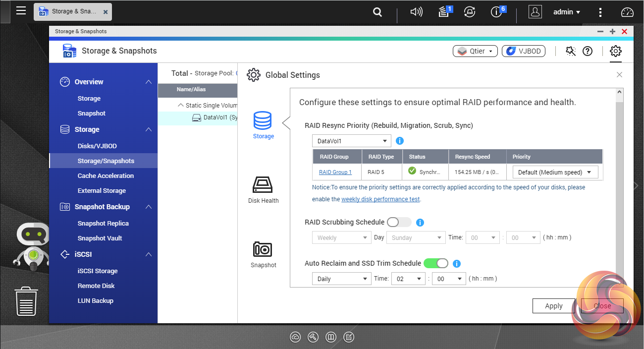This screenshot has width=644, height=349.
Task: Click the Apply button
Action: pyautogui.click(x=553, y=306)
